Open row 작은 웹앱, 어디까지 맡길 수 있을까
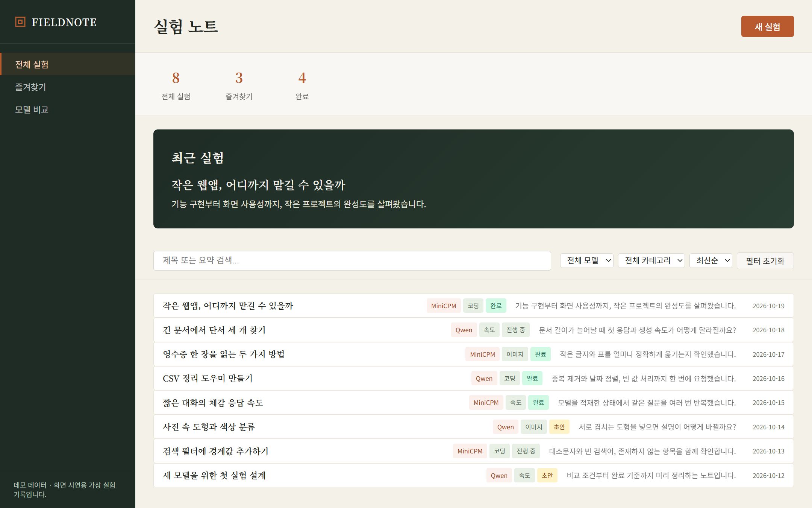Image resolution: width=812 pixels, height=508 pixels. [x=473, y=306]
